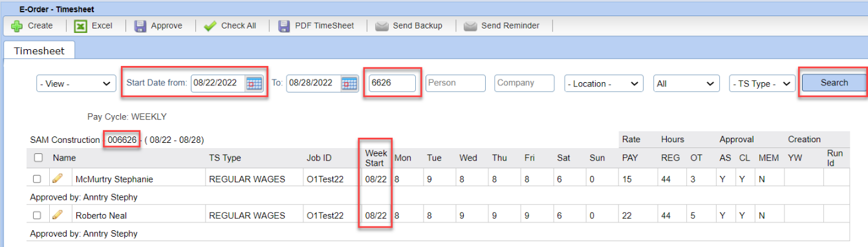Edit McMurtry Stephanie row with pencil icon

[58, 178]
